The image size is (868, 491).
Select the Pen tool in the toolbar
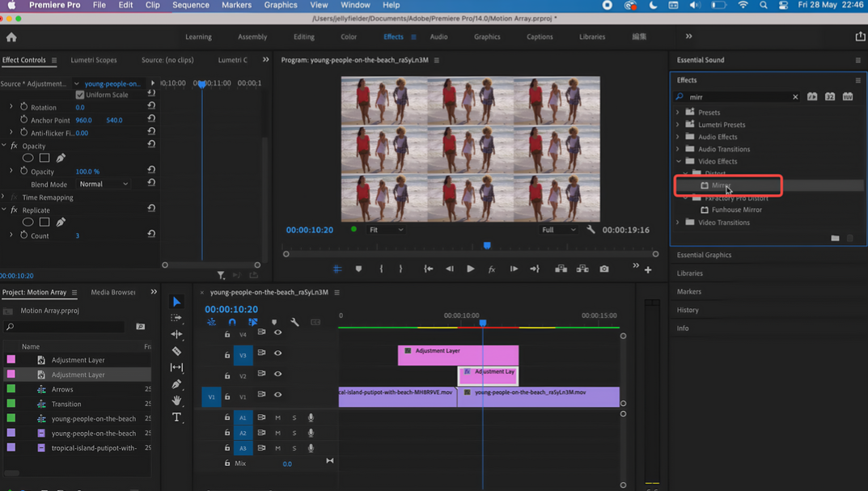pyautogui.click(x=176, y=384)
